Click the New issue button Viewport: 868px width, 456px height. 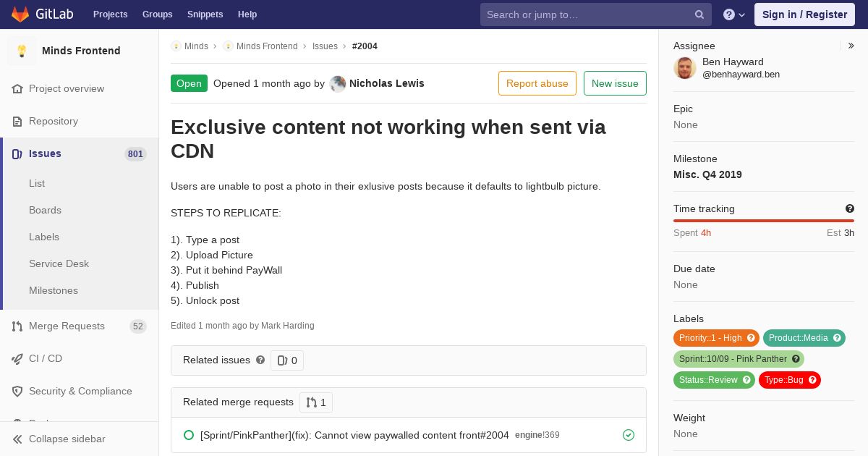tap(615, 83)
